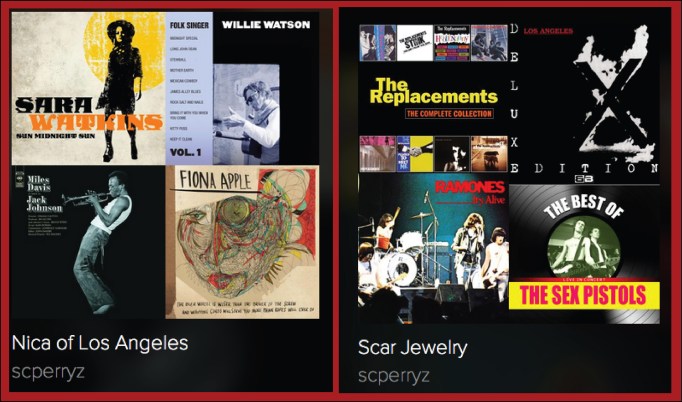Click The Complete Collection red label

point(449,114)
